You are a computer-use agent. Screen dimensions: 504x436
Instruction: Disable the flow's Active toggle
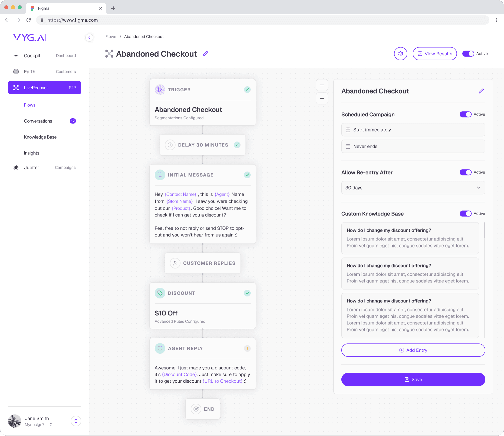click(x=468, y=53)
